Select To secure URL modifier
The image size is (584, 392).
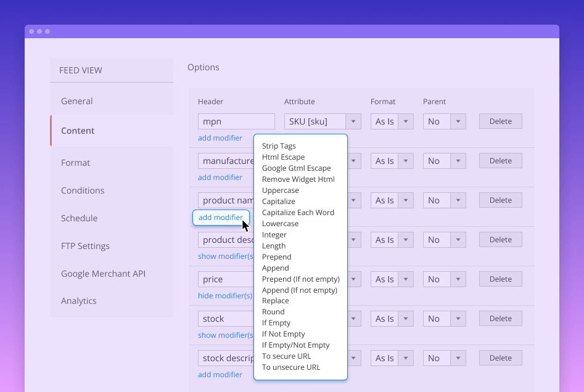286,356
